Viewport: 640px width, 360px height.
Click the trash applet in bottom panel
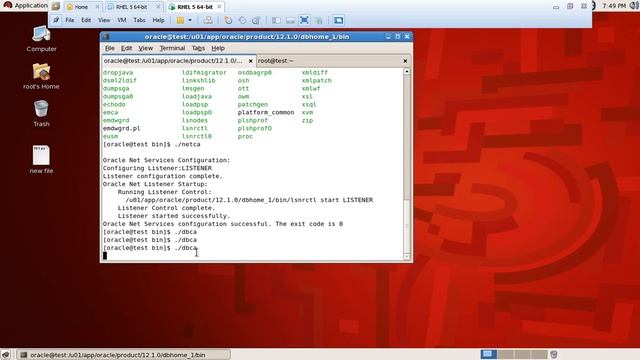[x=554, y=354]
